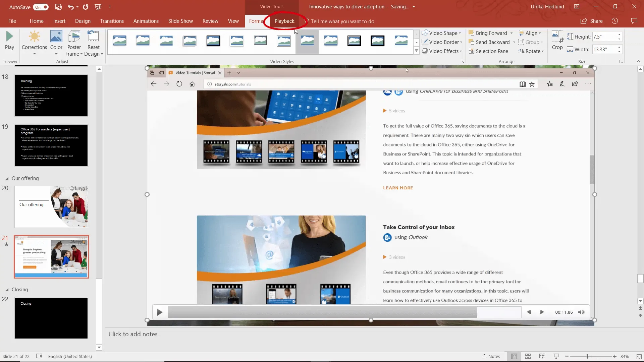The height and width of the screenshot is (362, 644).
Task: Click the video progress bar
Action: [x=344, y=312]
